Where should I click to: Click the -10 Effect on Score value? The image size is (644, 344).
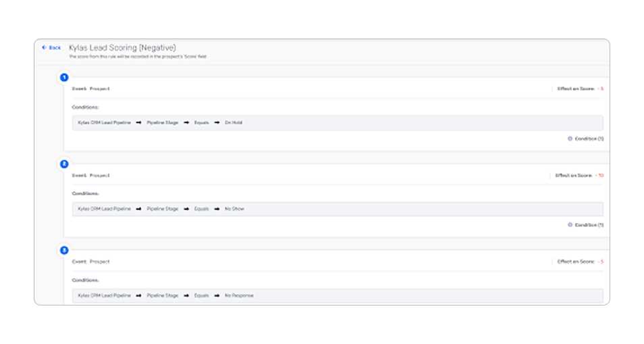(599, 175)
